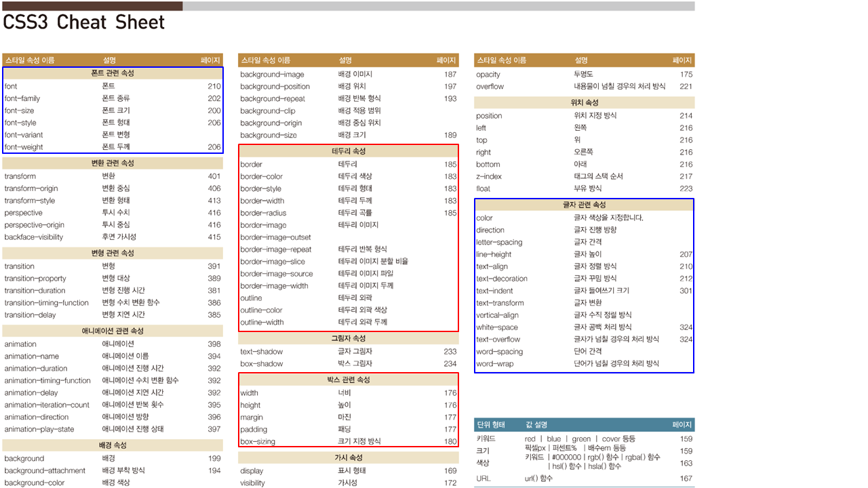
Task: Select the "box-sizing" property
Action: point(258,442)
